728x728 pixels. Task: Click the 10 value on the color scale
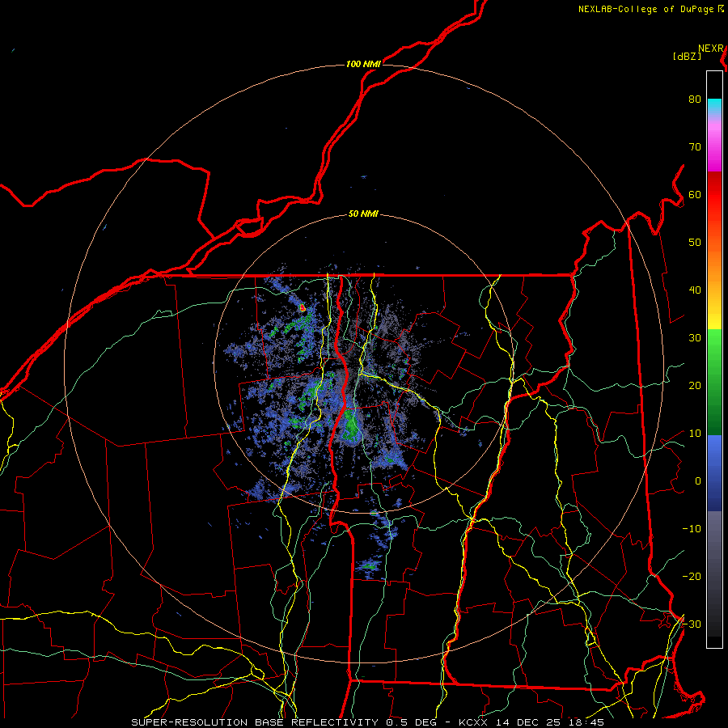click(695, 434)
